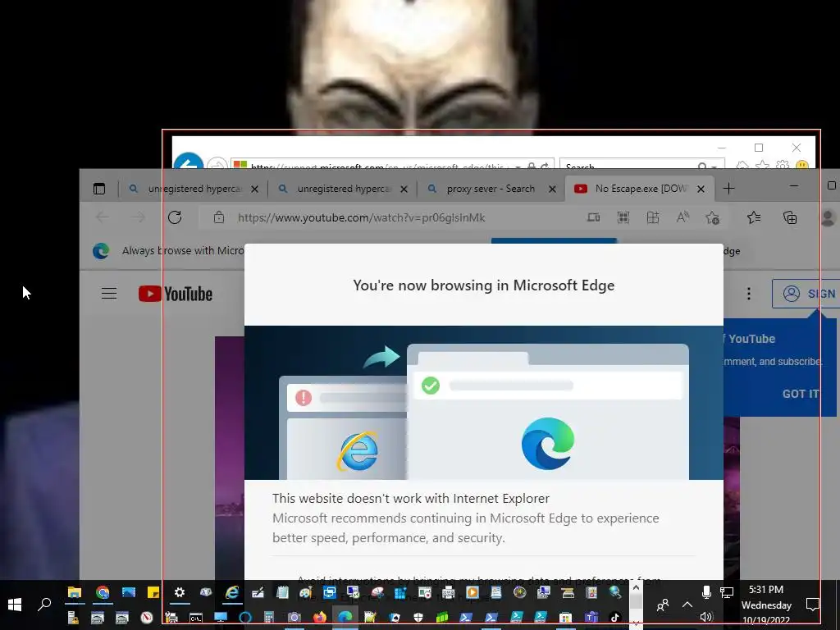The height and width of the screenshot is (630, 840).
Task: Open Snipping Tool from the taskbar
Action: tap(377, 592)
